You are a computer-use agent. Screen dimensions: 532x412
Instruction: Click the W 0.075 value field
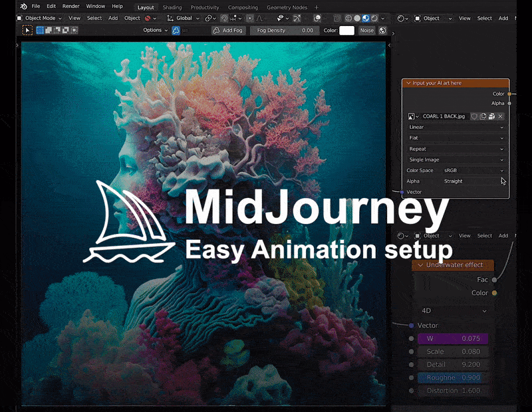[453, 338]
